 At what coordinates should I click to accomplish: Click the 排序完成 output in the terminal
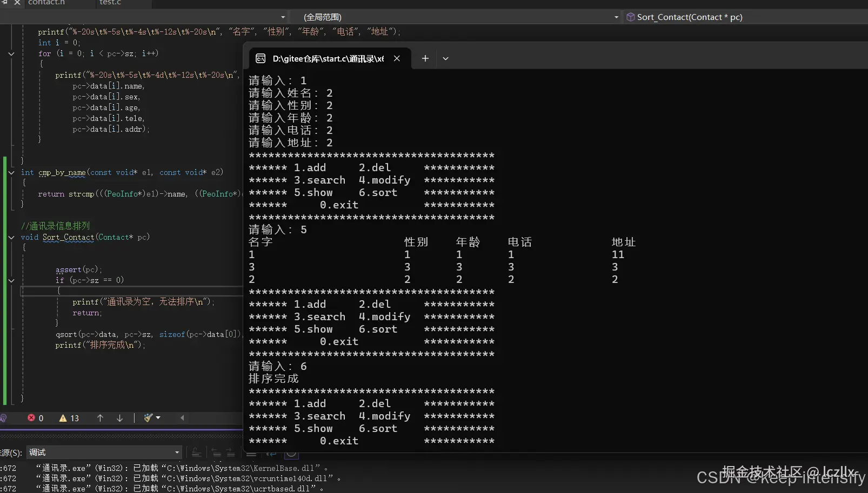point(273,379)
